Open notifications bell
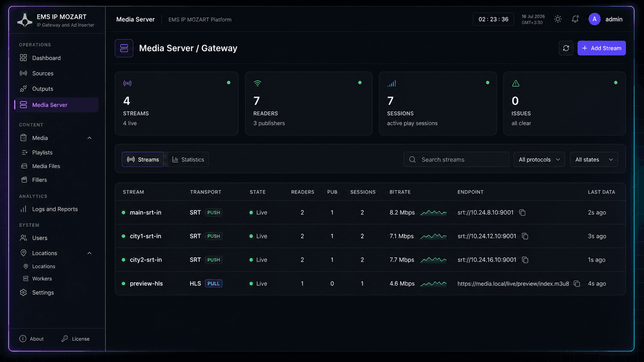The image size is (644, 362). 575,19
